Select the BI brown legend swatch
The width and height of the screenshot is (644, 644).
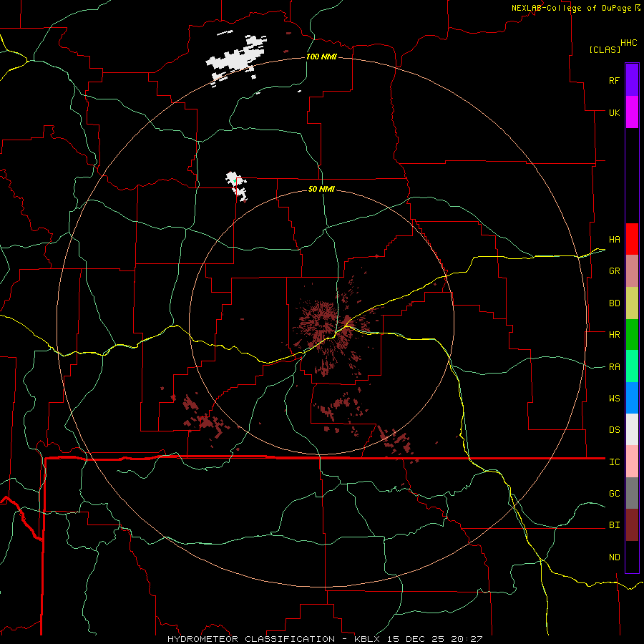pyautogui.click(x=632, y=525)
